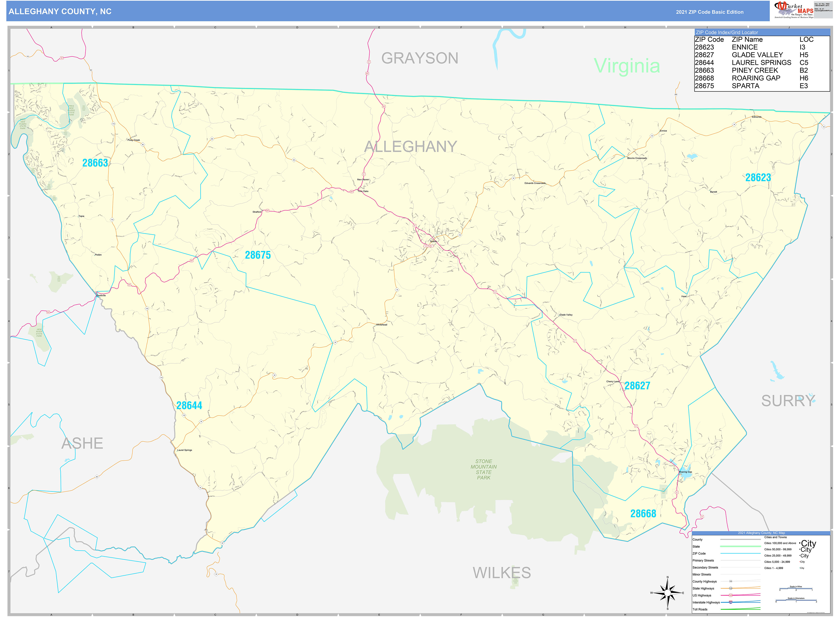Expand the 2021 Alleghany County, NC Map legend bar
This screenshot has height=617, width=840.
(x=762, y=533)
